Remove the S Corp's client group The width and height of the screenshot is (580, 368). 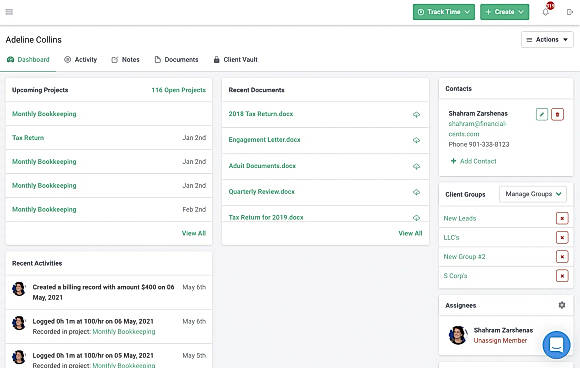(562, 276)
